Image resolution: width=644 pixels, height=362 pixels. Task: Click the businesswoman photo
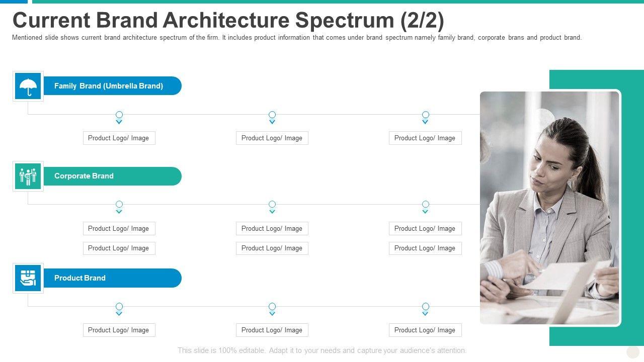click(550, 208)
